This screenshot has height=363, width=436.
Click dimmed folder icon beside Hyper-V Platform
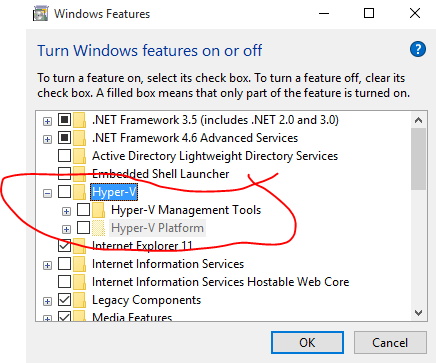98,228
